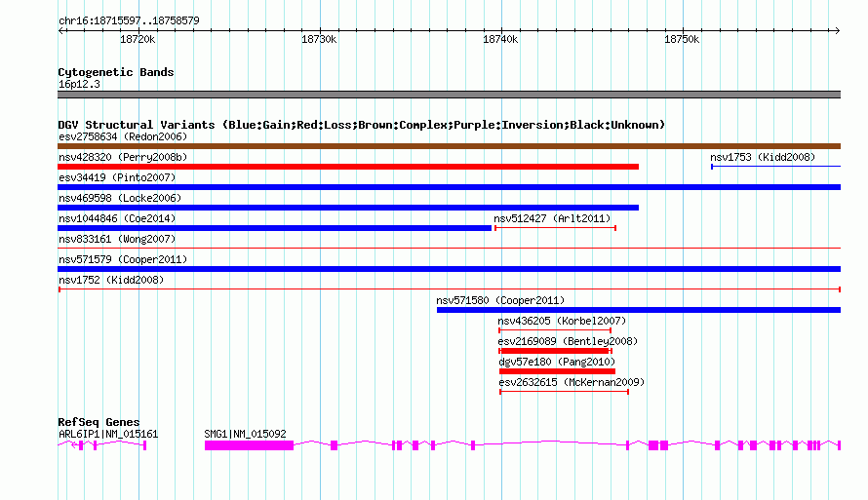Click the ruler's left arrow end
Image resolution: width=868 pixels, height=500 pixels.
coord(60,30)
